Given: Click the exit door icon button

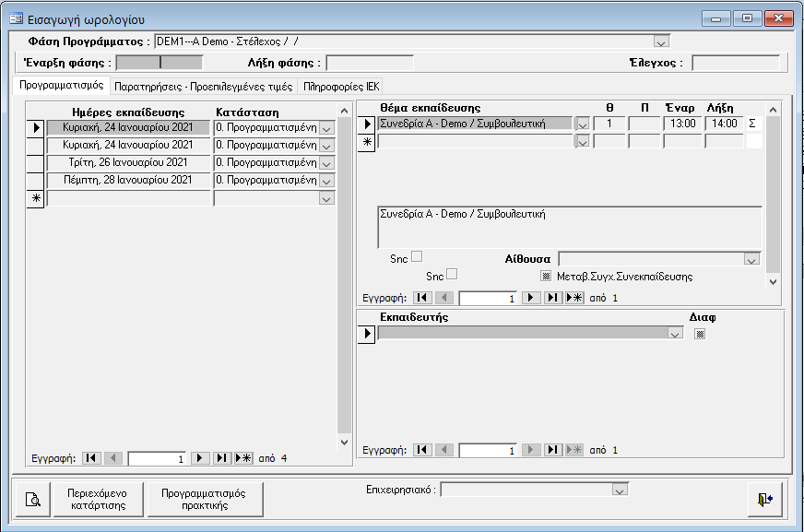Looking at the screenshot, I should 764,499.
